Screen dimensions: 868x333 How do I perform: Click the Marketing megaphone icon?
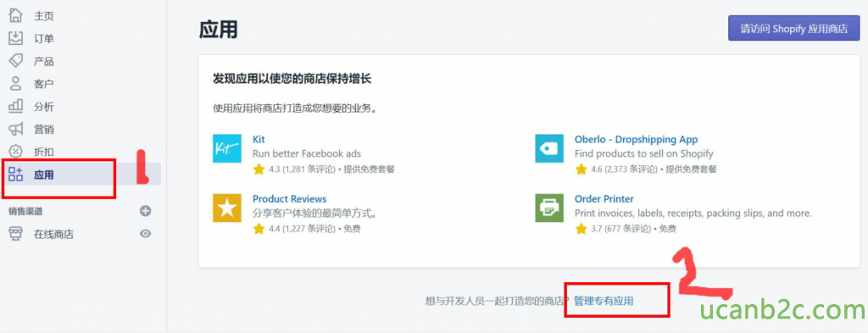tap(16, 130)
